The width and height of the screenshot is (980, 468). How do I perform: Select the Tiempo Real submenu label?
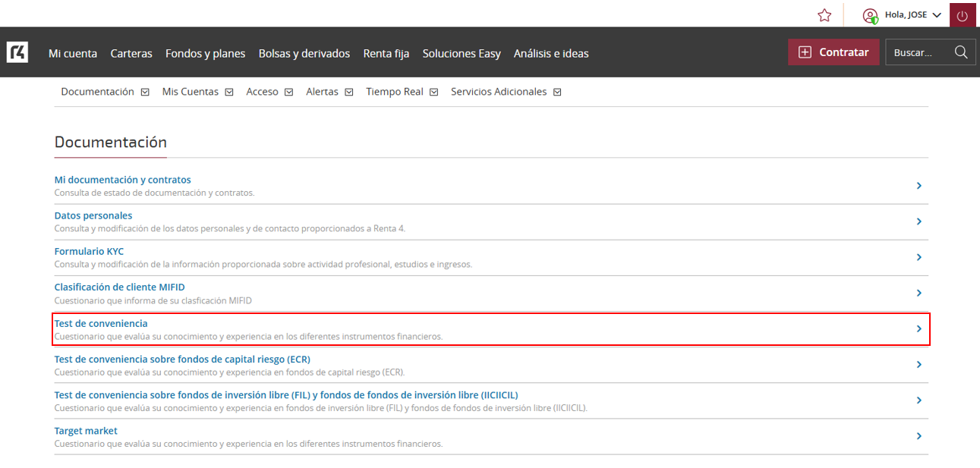click(x=395, y=92)
